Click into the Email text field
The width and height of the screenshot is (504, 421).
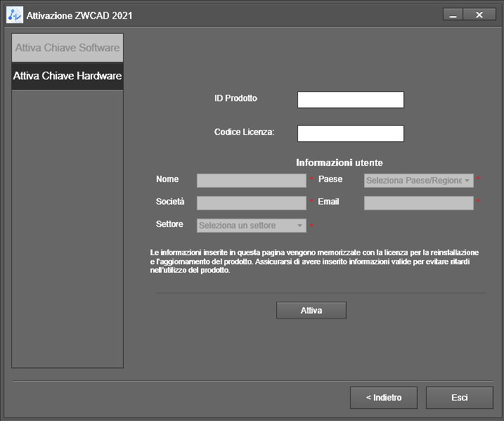[418, 203]
